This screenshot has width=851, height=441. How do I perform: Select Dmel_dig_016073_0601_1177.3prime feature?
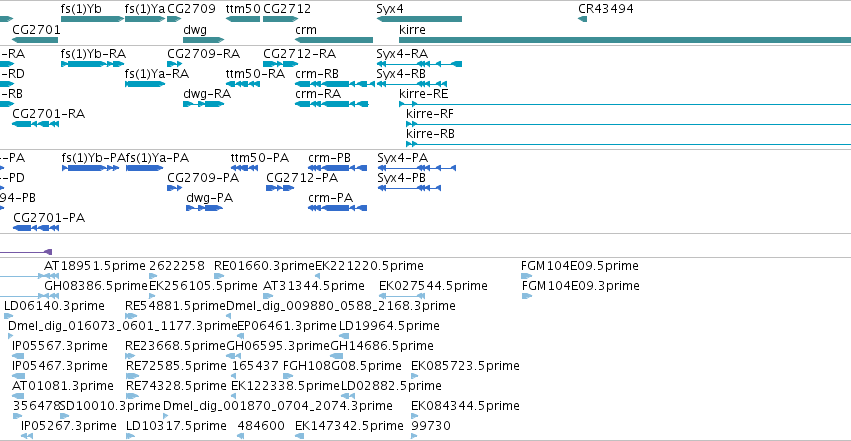10,336
